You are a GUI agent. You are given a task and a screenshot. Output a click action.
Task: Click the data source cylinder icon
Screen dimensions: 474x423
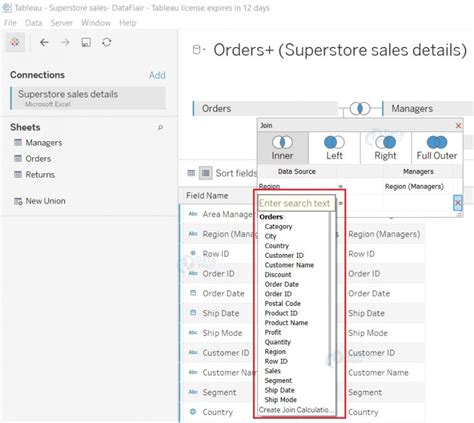tap(197, 50)
